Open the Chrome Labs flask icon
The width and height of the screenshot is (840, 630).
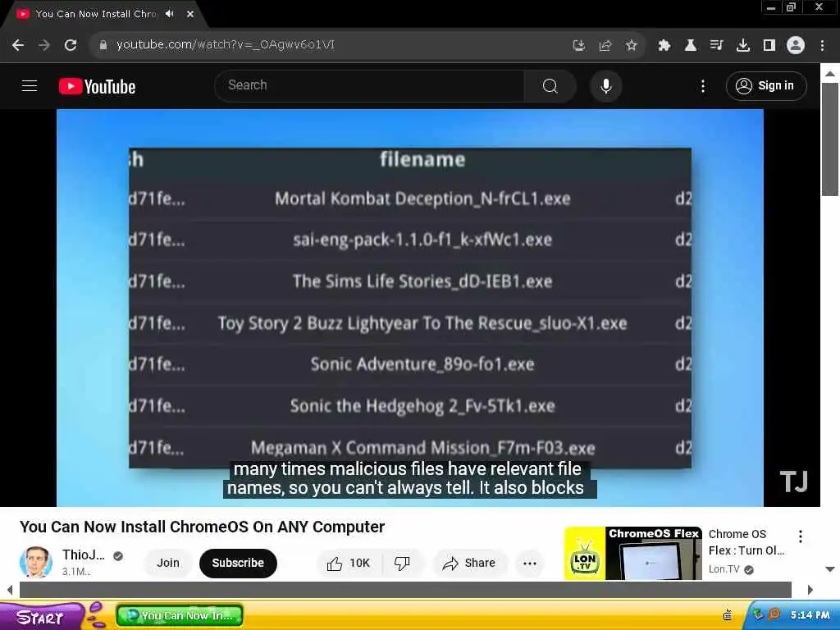point(691,46)
